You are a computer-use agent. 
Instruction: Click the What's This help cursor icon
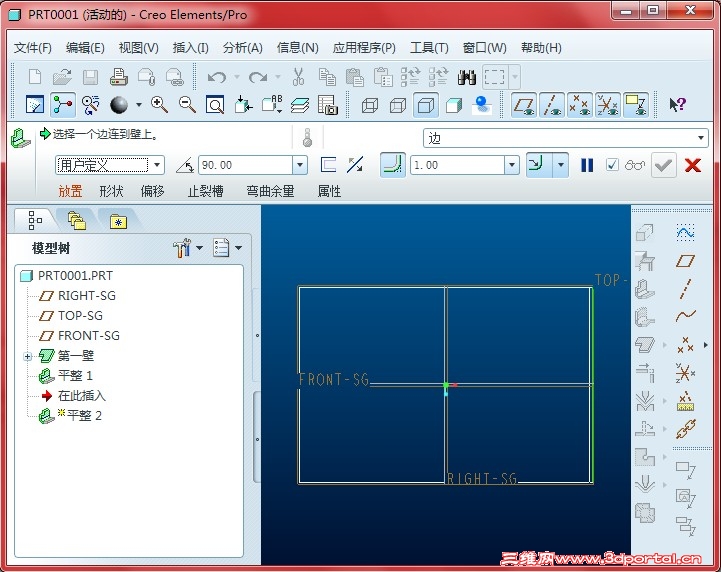[677, 105]
